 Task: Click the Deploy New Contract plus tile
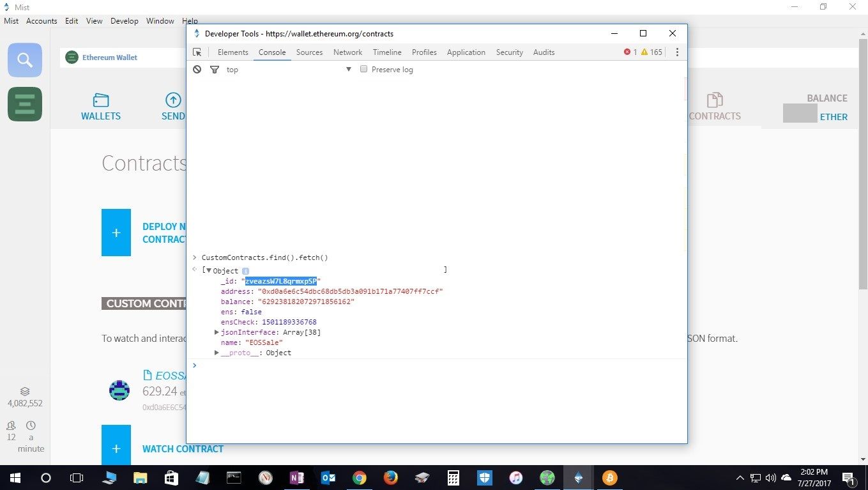tap(116, 233)
